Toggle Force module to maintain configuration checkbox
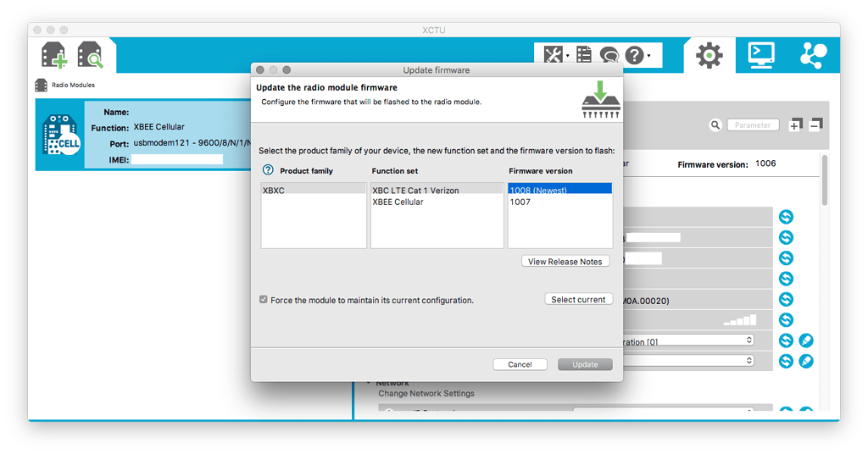The height and width of the screenshot is (454, 868). [264, 300]
